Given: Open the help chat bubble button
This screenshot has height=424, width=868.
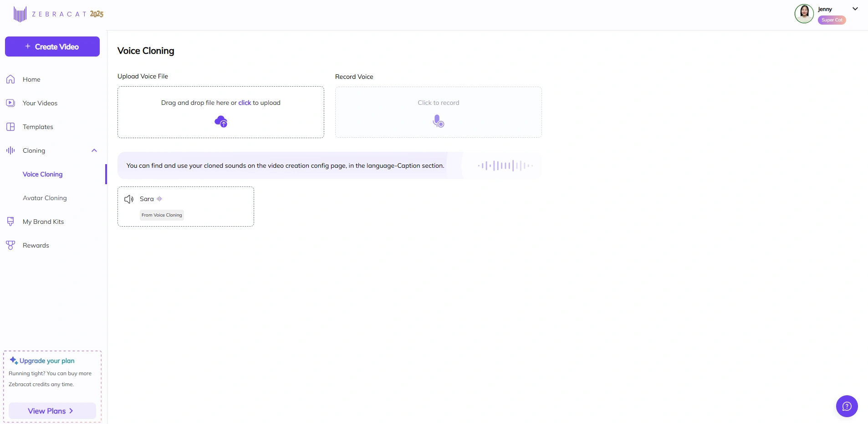Looking at the screenshot, I should pyautogui.click(x=847, y=406).
